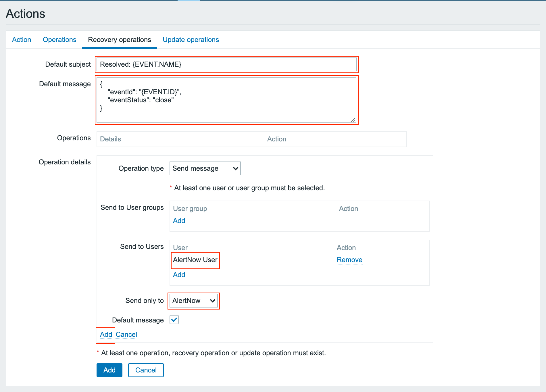This screenshot has width=546, height=392.
Task: Switch to the Action tab
Action: (22, 40)
